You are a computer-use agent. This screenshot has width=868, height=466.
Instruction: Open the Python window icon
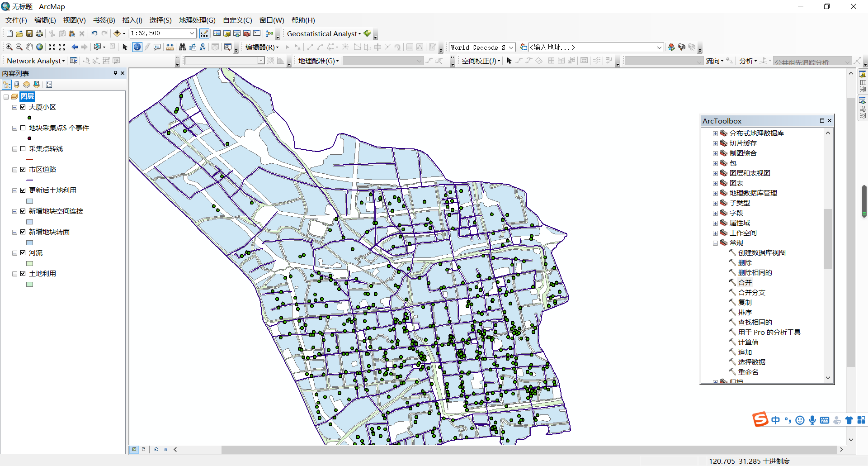pyautogui.click(x=257, y=33)
